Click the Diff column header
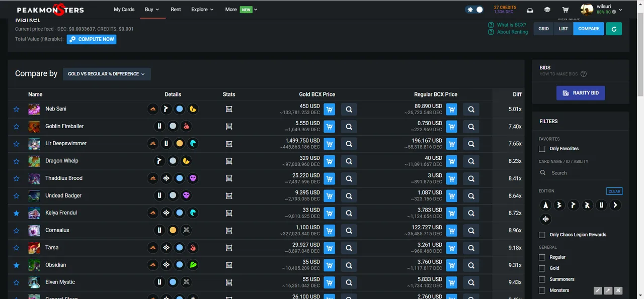 pyautogui.click(x=517, y=94)
